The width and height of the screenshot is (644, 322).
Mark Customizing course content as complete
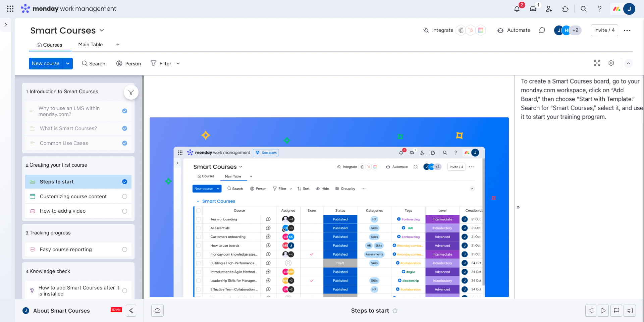click(125, 197)
